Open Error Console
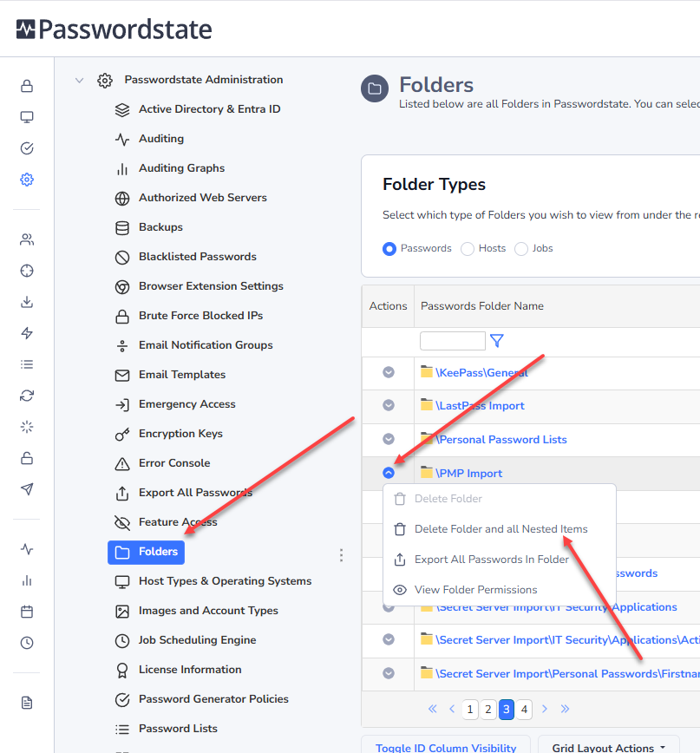The height and width of the screenshot is (753, 700). pyautogui.click(x=174, y=463)
